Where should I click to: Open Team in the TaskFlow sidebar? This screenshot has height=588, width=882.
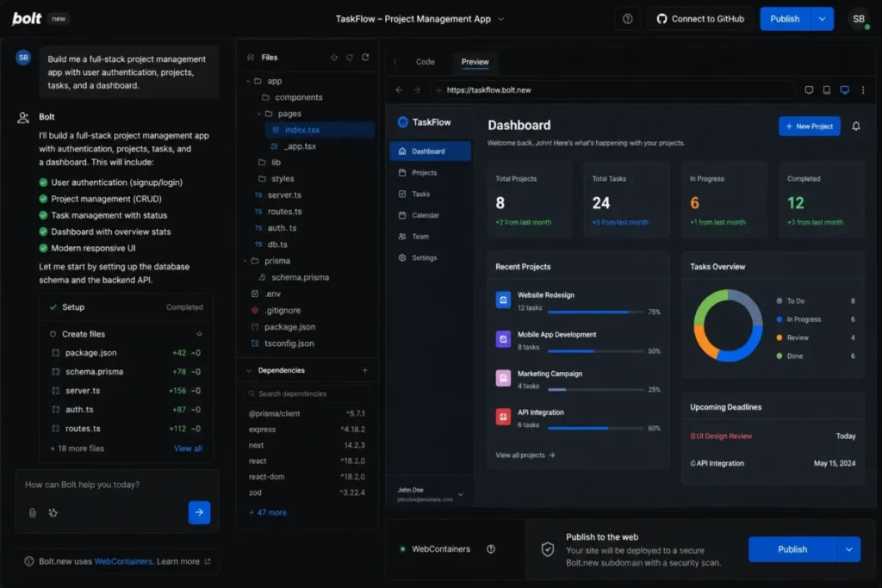(x=430, y=237)
